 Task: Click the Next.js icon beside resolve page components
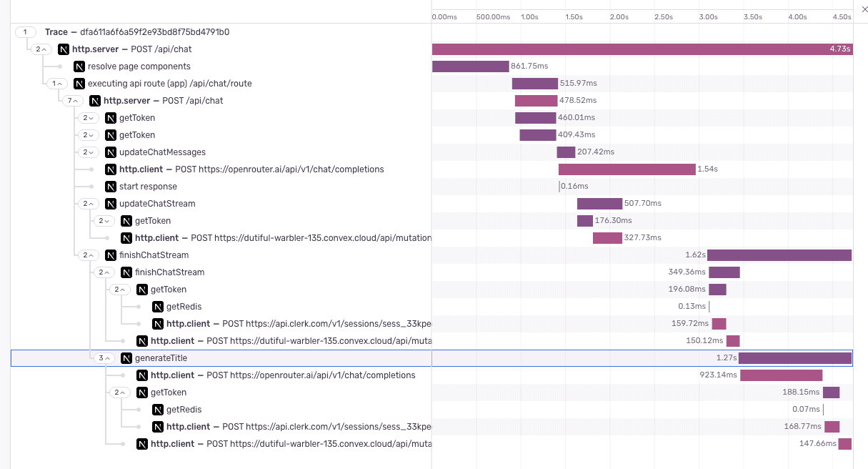coord(79,66)
